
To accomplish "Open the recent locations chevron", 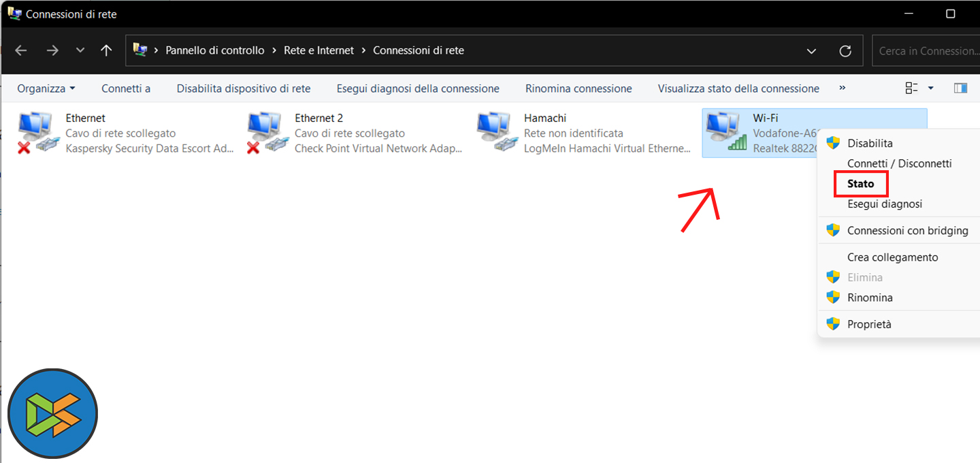I will [80, 50].
